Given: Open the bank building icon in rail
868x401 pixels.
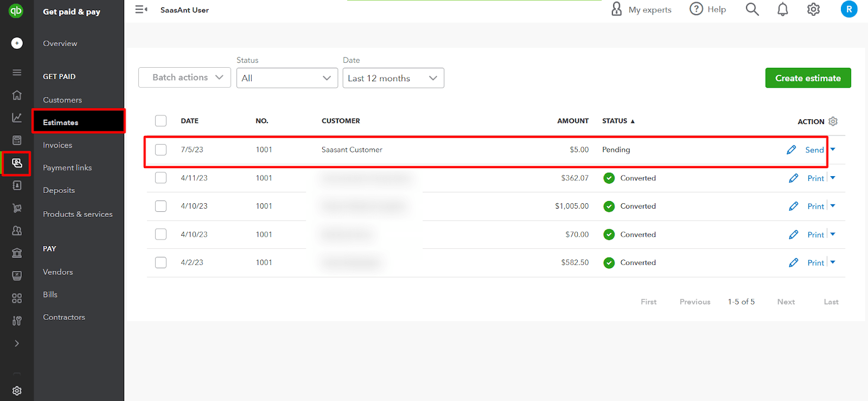Looking at the screenshot, I should [17, 253].
